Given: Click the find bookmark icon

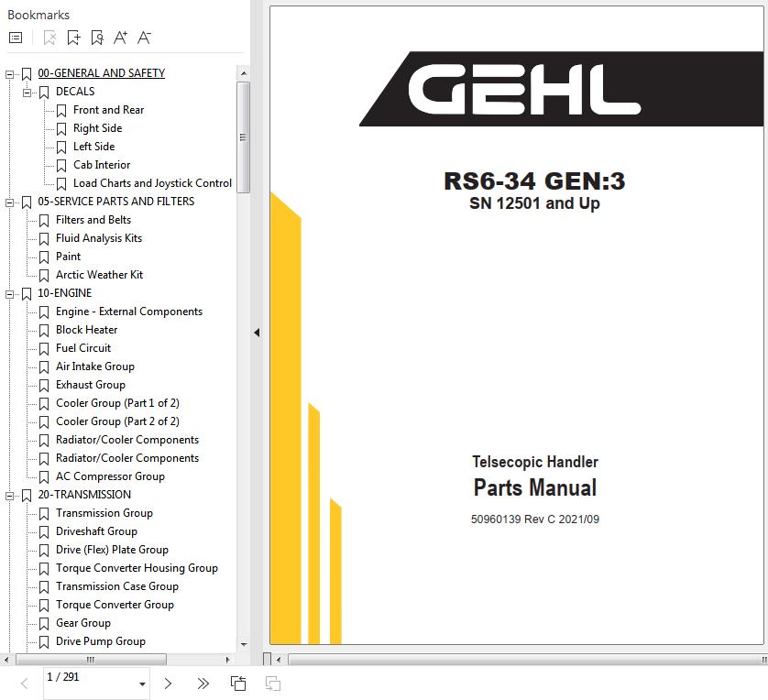Looking at the screenshot, I should 97,38.
